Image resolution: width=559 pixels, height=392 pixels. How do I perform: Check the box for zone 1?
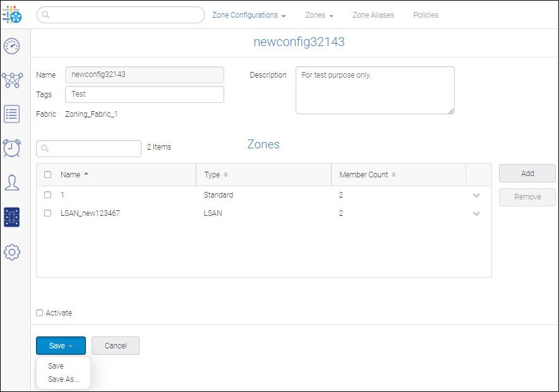coord(48,195)
